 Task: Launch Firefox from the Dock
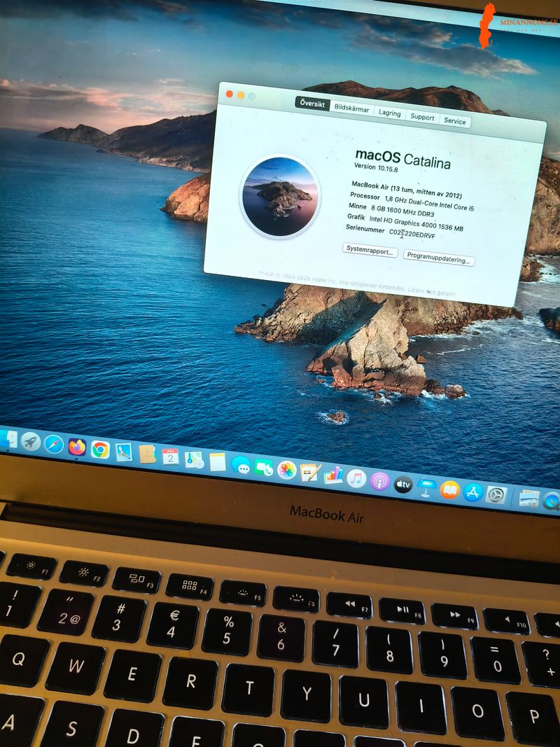(x=77, y=447)
